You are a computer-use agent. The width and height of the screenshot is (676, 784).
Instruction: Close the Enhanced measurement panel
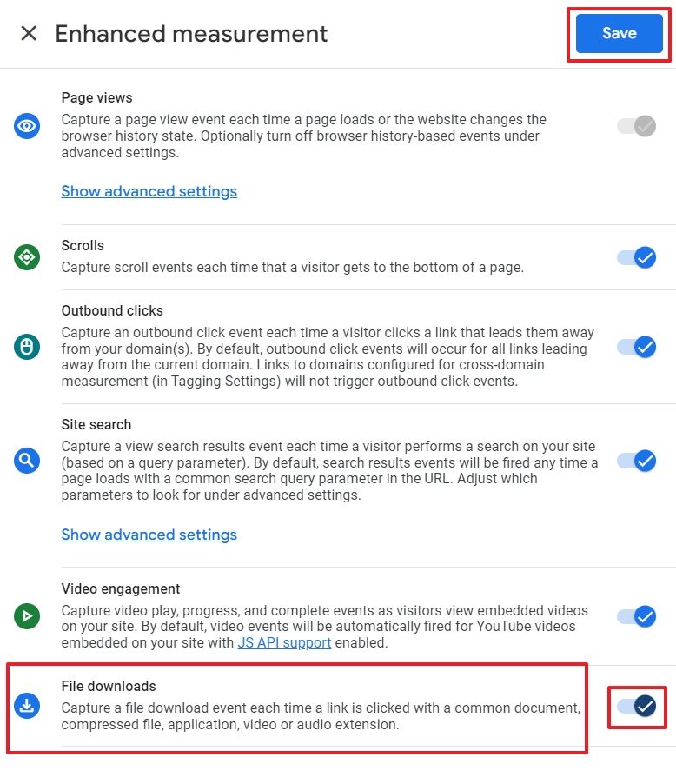click(x=29, y=34)
